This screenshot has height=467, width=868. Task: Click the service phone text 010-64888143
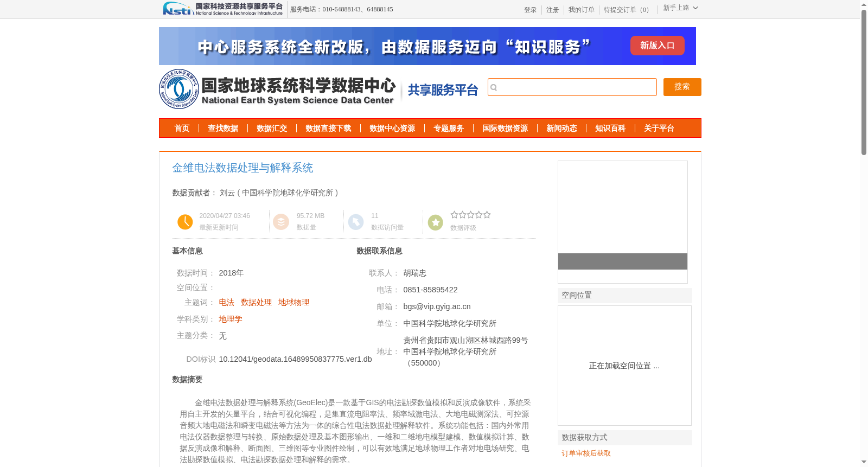tap(341, 9)
